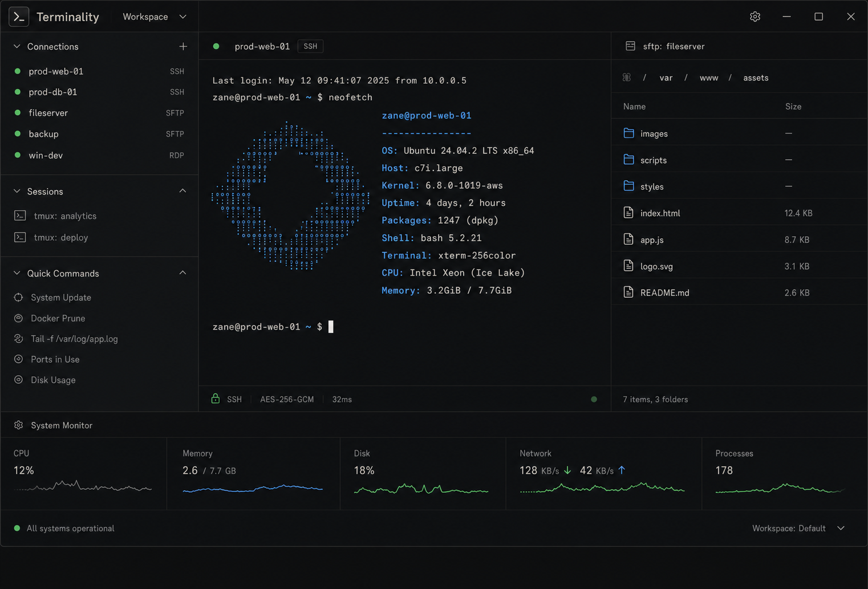Image resolution: width=868 pixels, height=589 pixels.
Task: Click the Tail -f /var/log/app.log icon
Action: tap(18, 339)
